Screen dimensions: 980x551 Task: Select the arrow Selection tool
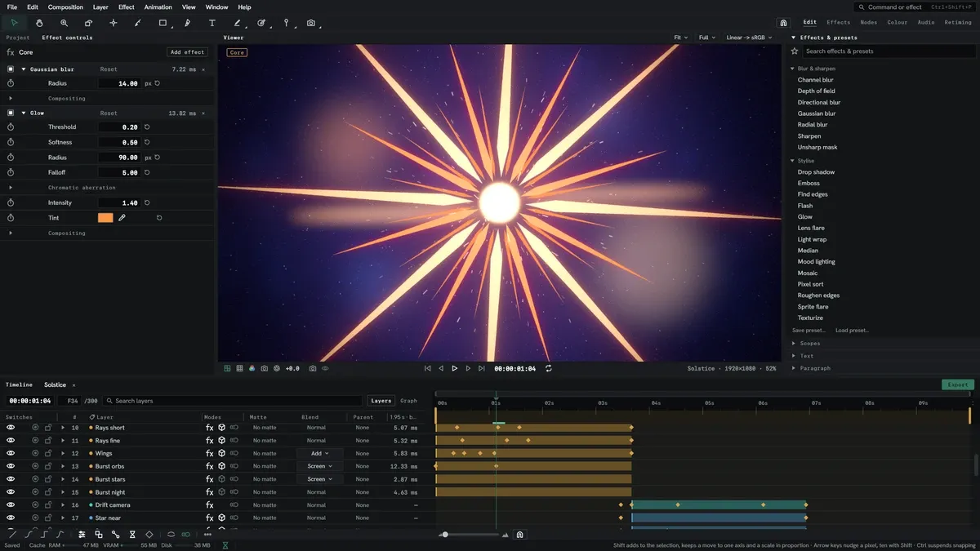point(14,23)
